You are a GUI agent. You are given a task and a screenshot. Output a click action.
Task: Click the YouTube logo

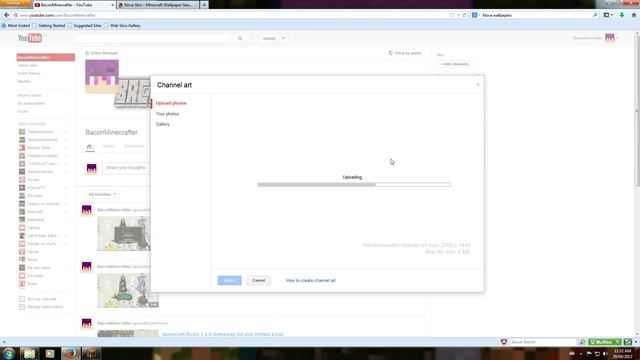pos(30,38)
